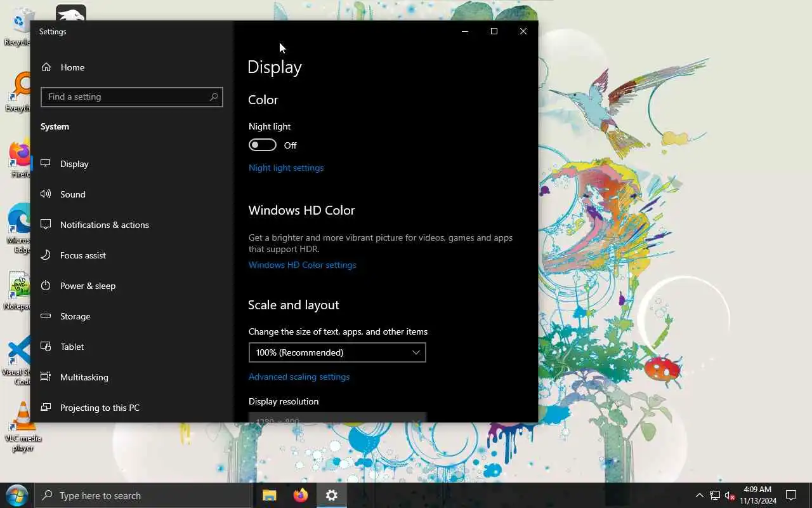This screenshot has height=508, width=812.
Task: Open Night light settings link
Action: coord(286,168)
